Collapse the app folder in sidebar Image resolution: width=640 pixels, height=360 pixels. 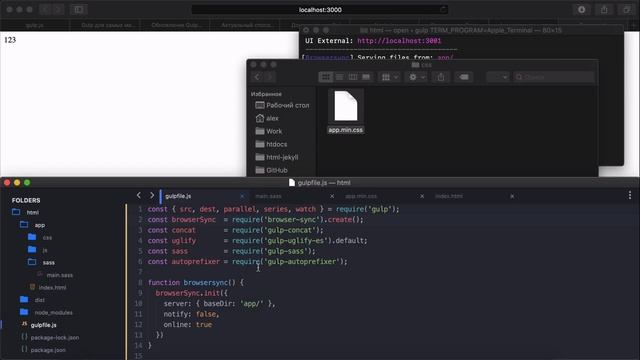pyautogui.click(x=24, y=224)
